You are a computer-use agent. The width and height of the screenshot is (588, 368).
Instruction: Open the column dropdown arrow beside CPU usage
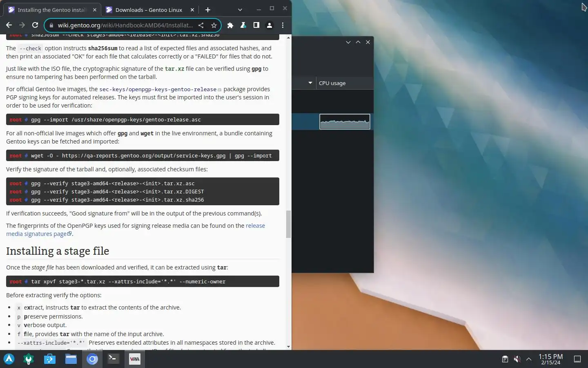pos(310,83)
